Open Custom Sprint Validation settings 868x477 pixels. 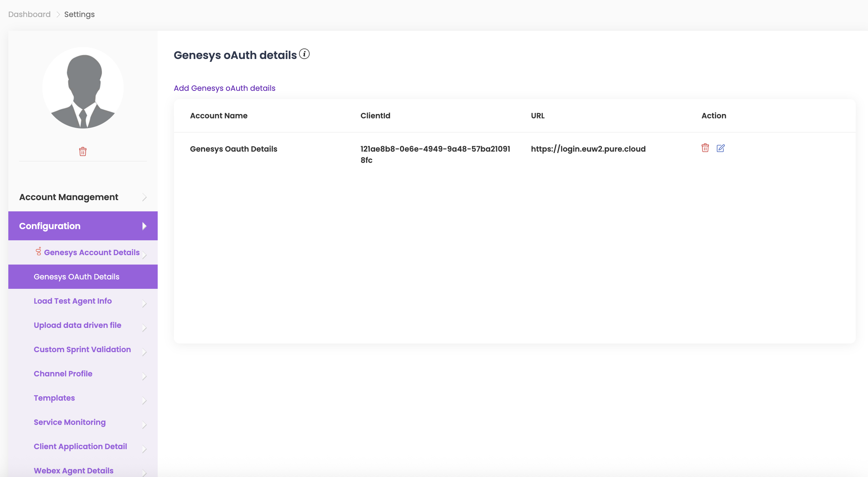pyautogui.click(x=82, y=349)
